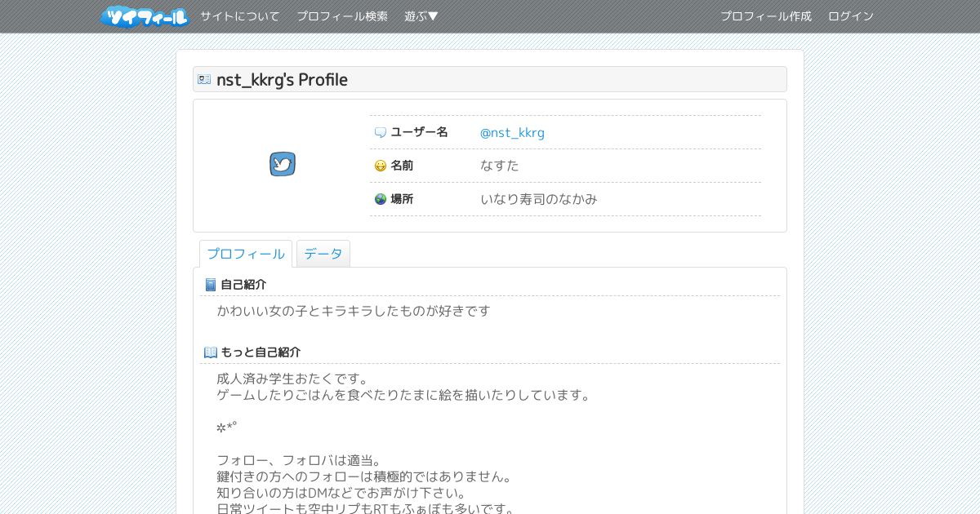Click the ユーザー名 label
Screen dimensions: 980x514
420,132
